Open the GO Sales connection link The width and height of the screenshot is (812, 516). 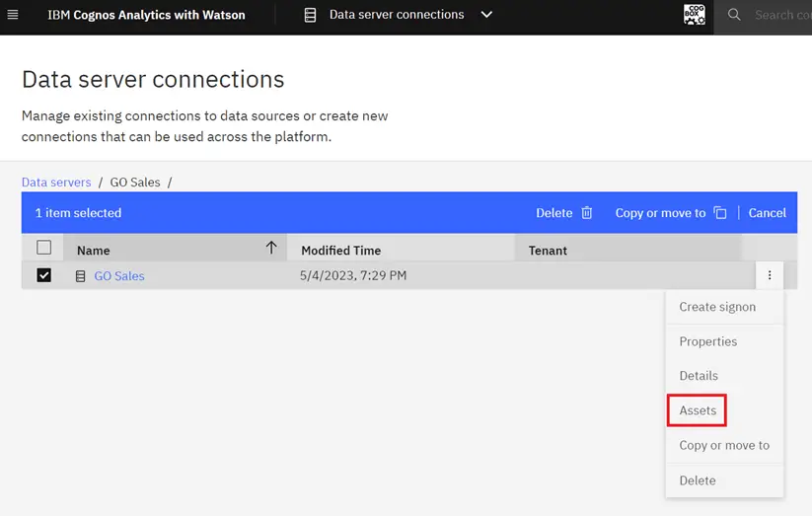[119, 276]
